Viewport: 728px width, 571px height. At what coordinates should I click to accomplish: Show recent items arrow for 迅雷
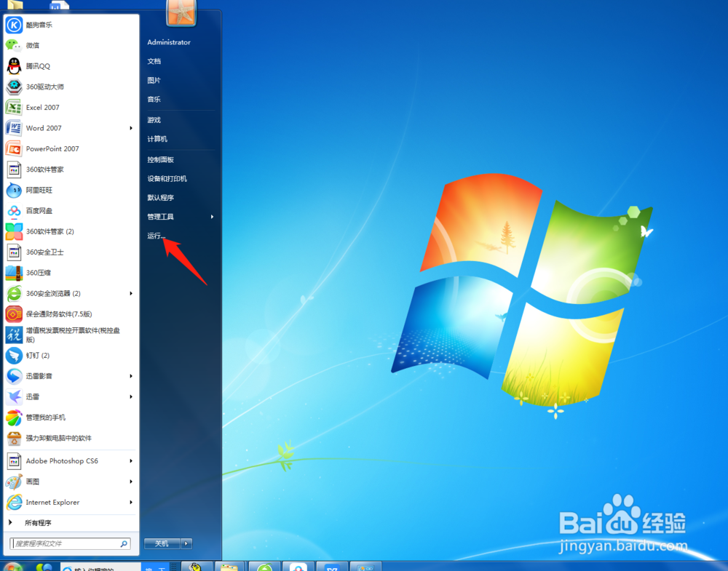click(131, 396)
